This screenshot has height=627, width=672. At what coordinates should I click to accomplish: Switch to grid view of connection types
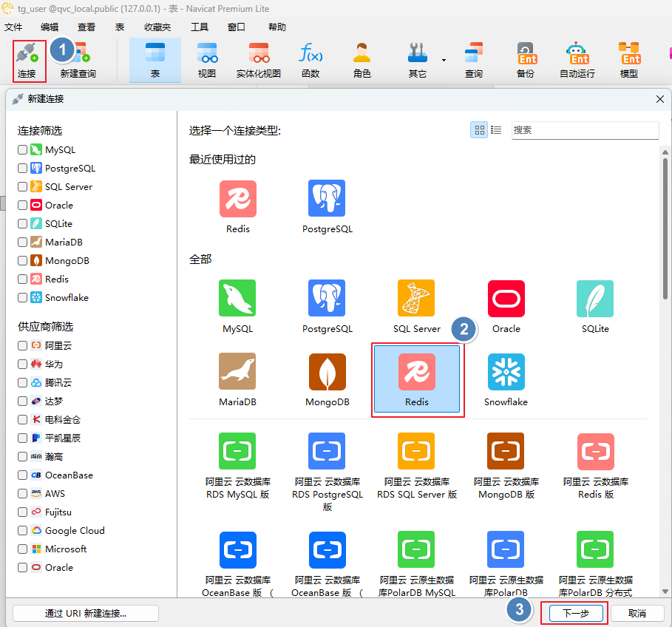coord(479,130)
